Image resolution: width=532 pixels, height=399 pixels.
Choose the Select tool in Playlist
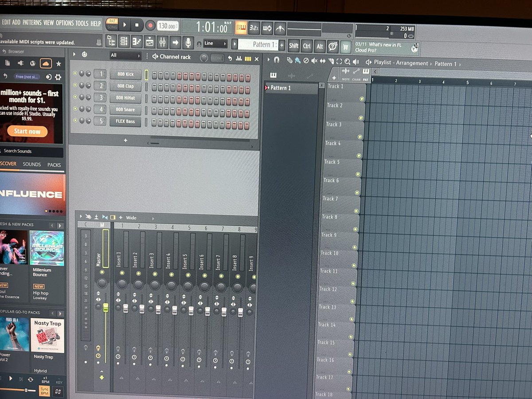pos(339,62)
